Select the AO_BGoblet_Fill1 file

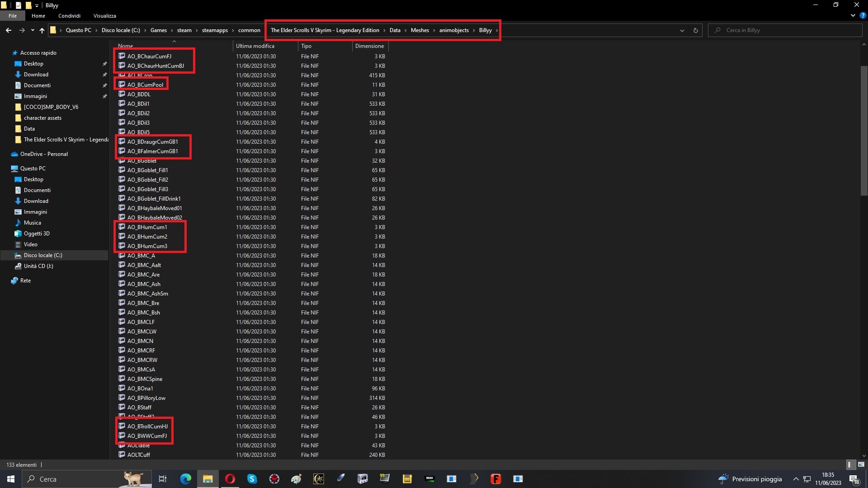[x=147, y=170]
